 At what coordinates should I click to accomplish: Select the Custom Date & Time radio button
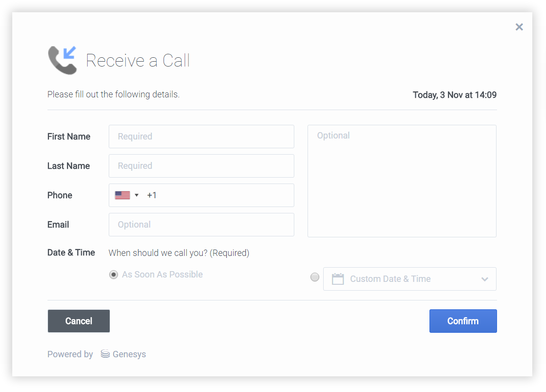[x=315, y=277]
